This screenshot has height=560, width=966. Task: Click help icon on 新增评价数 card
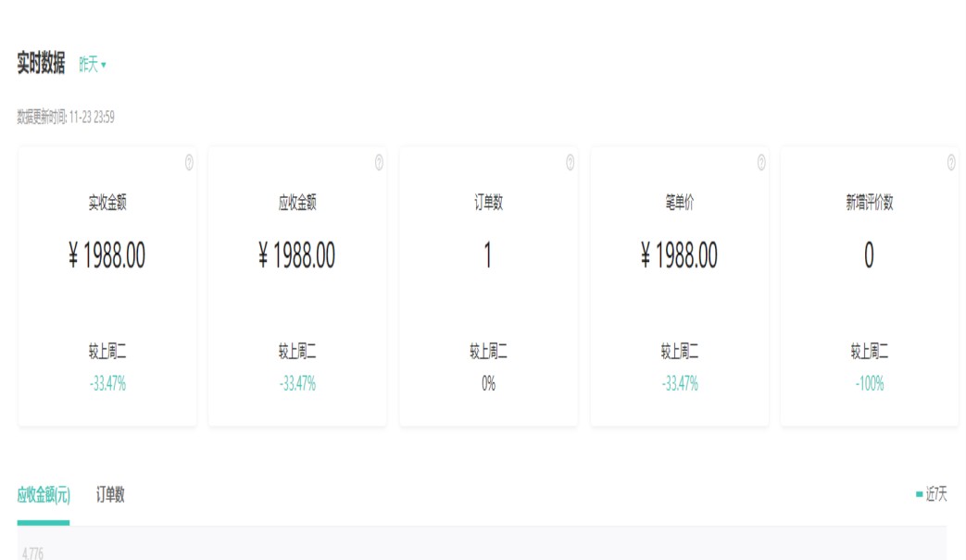[951, 162]
